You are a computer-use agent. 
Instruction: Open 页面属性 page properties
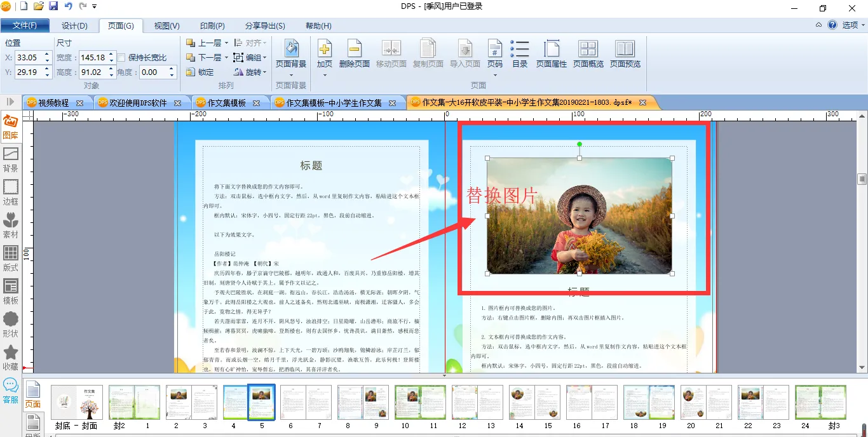click(552, 54)
